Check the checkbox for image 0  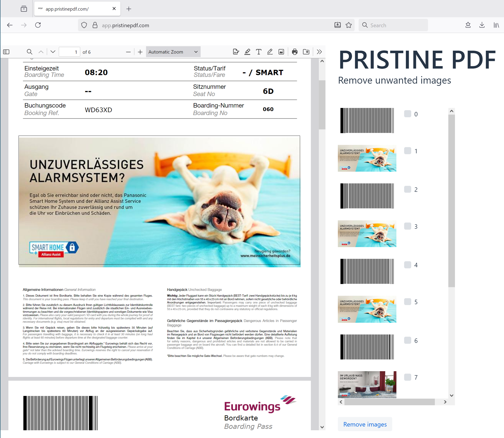click(x=407, y=114)
